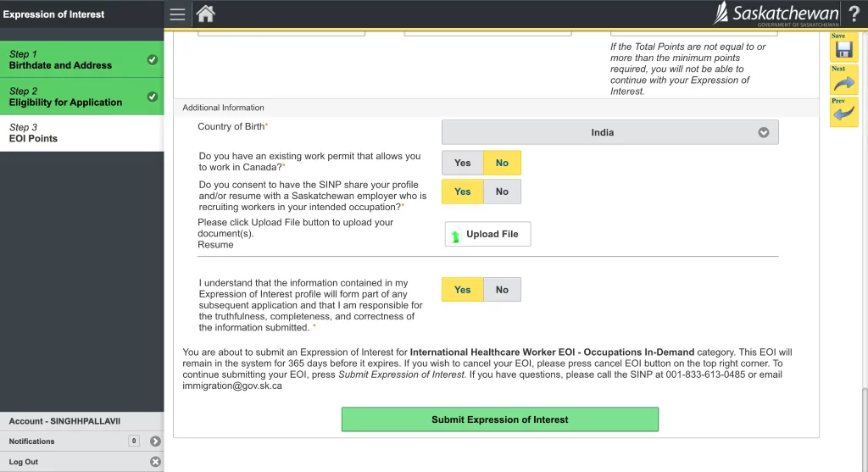Click the Save floppy disk icon
868x472 pixels.
pyautogui.click(x=843, y=47)
